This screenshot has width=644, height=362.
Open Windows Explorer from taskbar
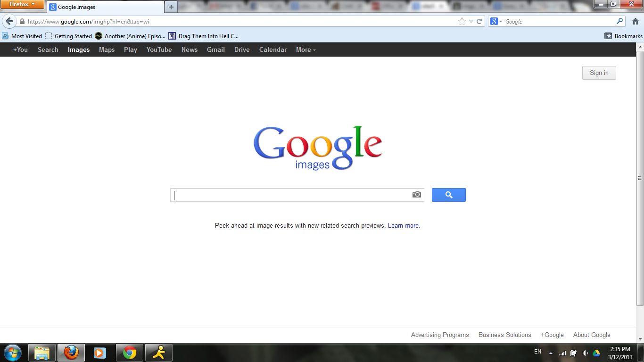point(42,353)
